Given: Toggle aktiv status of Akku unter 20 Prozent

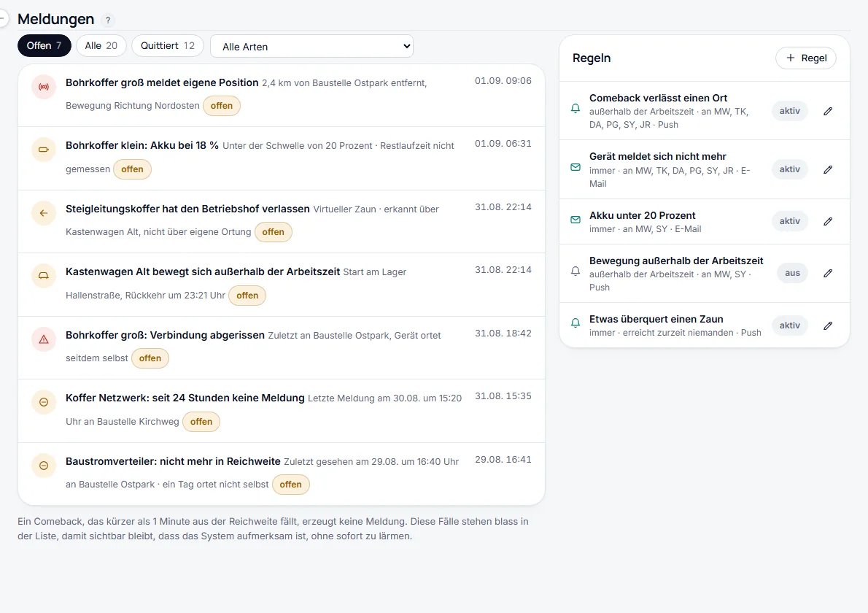Looking at the screenshot, I should coord(790,221).
